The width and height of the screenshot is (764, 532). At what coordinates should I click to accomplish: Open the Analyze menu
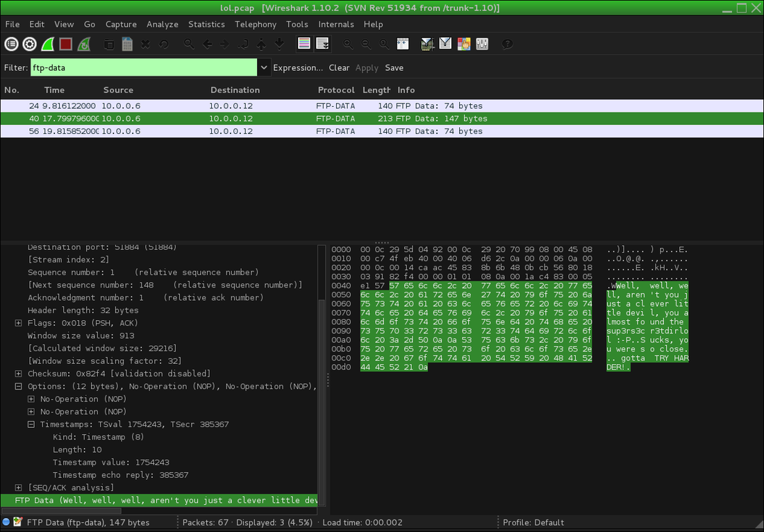pyautogui.click(x=163, y=24)
